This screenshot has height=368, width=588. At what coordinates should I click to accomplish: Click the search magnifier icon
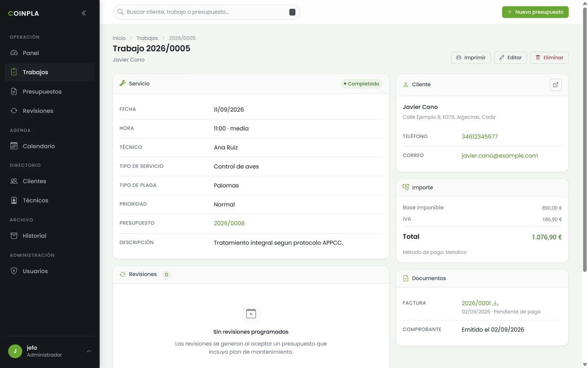click(x=121, y=12)
